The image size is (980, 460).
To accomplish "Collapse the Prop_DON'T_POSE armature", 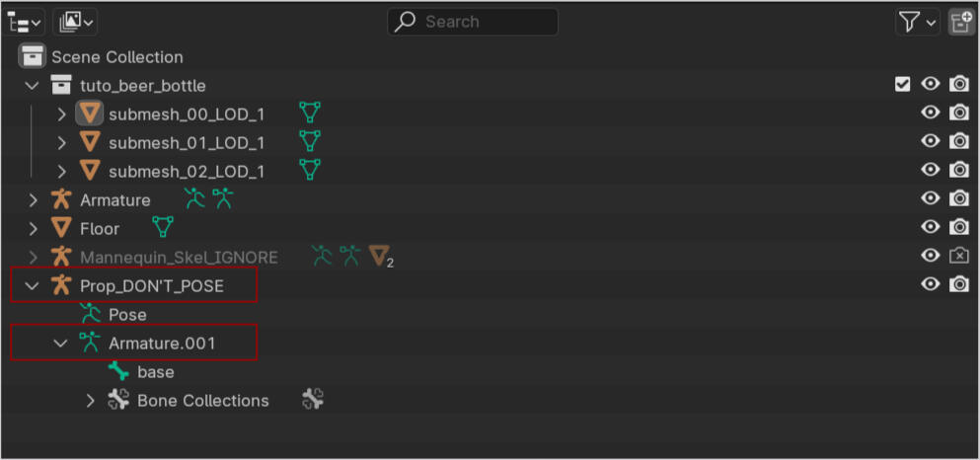I will coord(33,286).
